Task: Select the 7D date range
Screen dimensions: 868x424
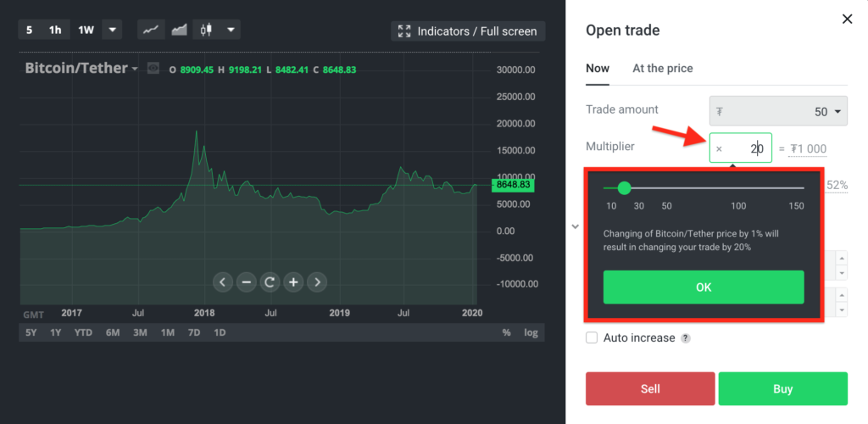Action: (x=194, y=332)
